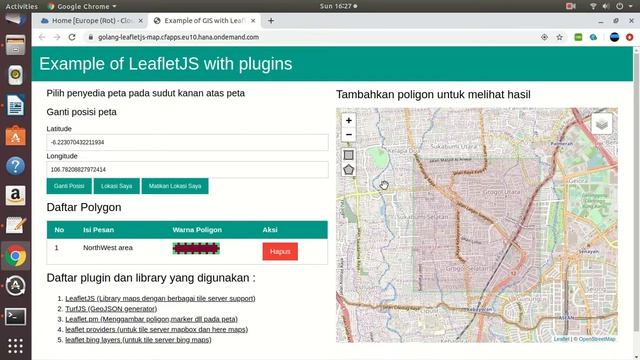Open Amazon launcher in dock
This screenshot has width=640, height=360.
(16, 196)
